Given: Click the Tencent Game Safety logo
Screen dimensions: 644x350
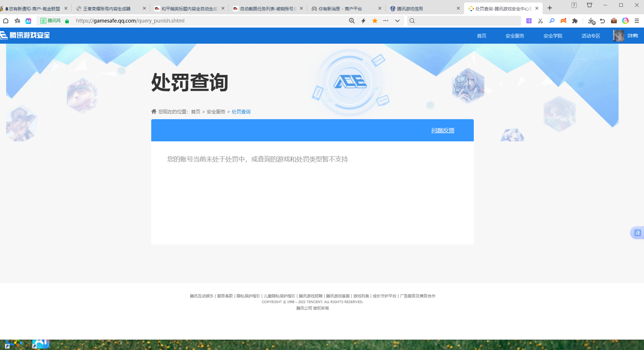Looking at the screenshot, I should coord(25,35).
